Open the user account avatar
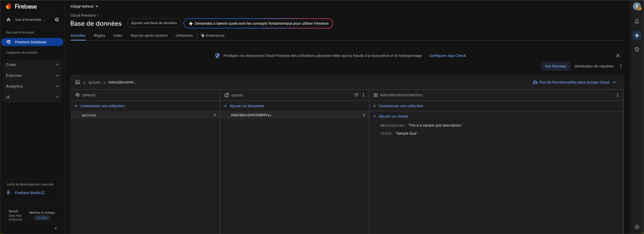644x234 pixels. pyautogui.click(x=637, y=6)
